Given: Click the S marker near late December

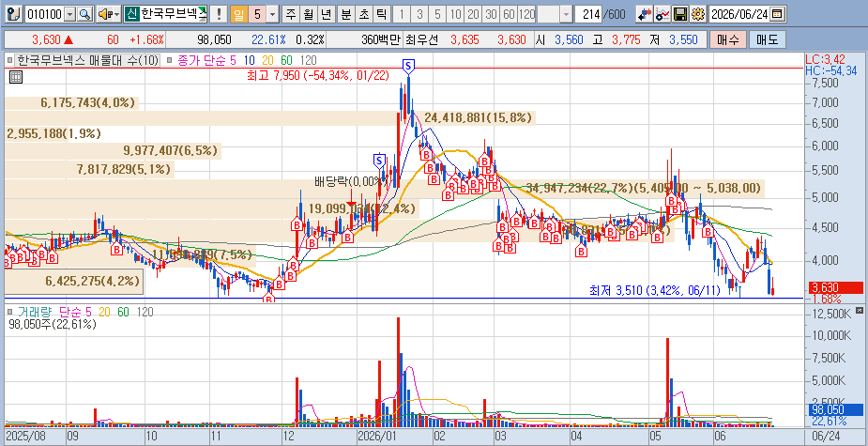Looking at the screenshot, I should click(379, 161).
